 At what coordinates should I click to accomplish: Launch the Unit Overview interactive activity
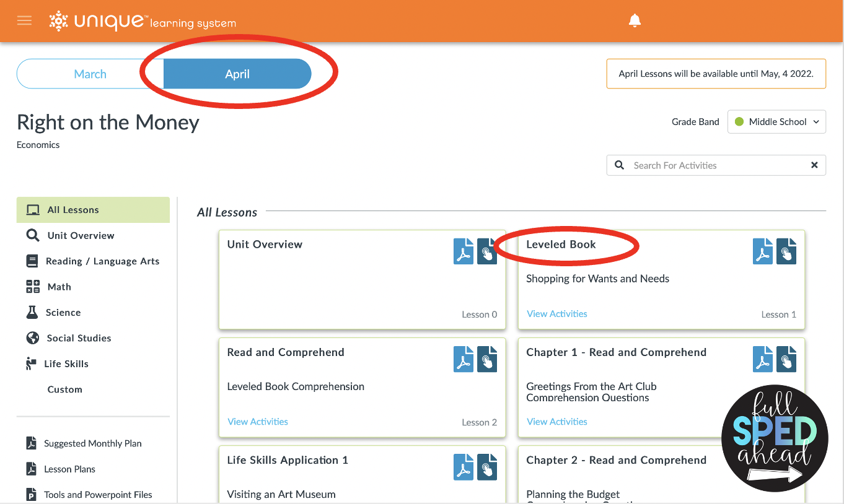tap(487, 251)
